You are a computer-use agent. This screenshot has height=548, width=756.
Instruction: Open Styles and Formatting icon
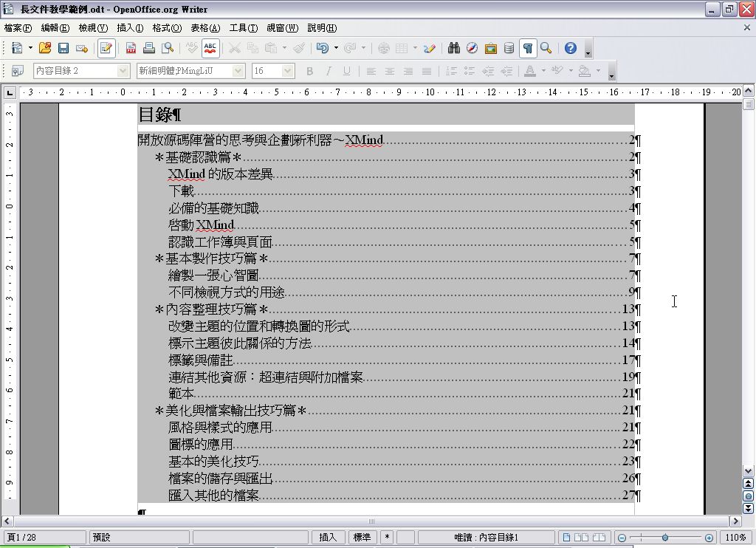(x=18, y=71)
